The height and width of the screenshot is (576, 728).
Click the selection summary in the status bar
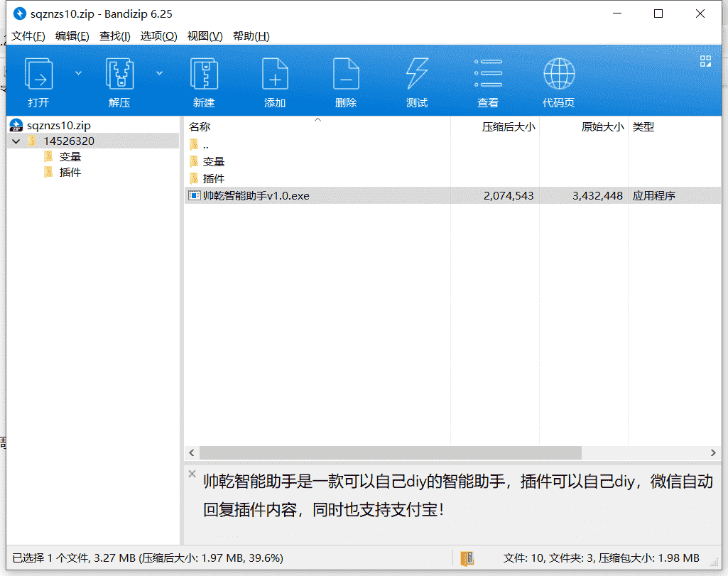coord(148,558)
